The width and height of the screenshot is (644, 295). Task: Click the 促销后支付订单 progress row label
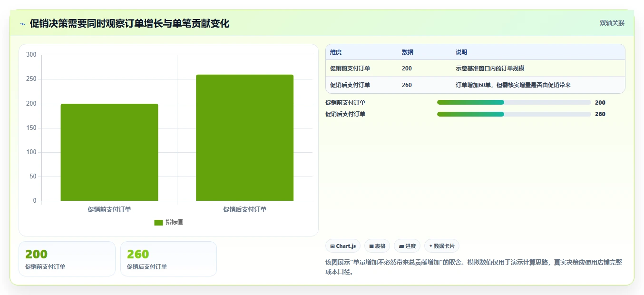click(345, 114)
